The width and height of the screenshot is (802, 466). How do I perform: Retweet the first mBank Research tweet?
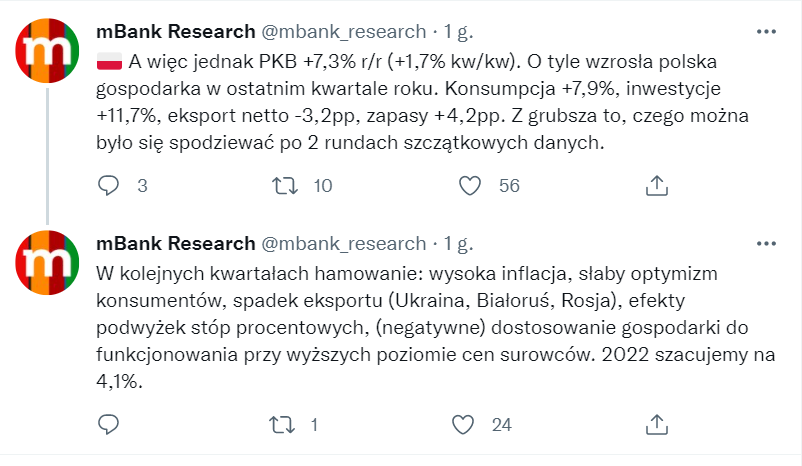pyautogui.click(x=284, y=185)
